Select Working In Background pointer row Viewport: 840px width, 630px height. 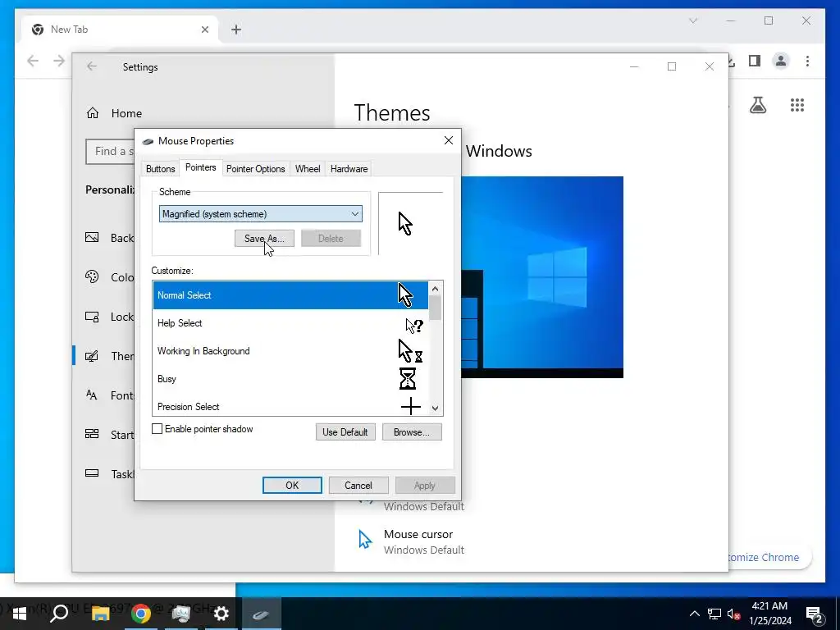pyautogui.click(x=290, y=351)
